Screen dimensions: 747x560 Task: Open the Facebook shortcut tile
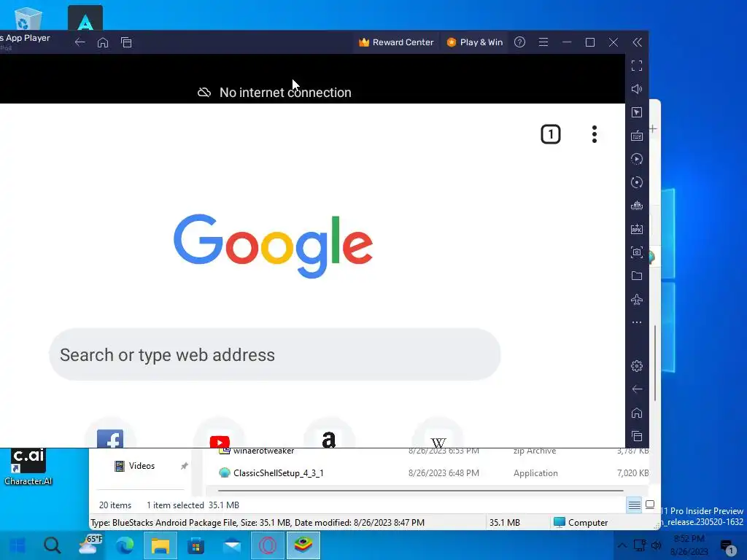110,435
